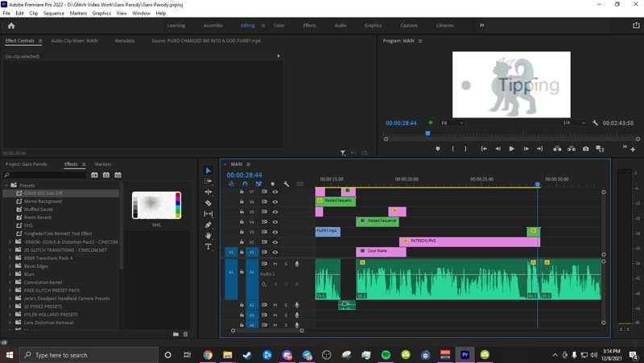Export frame with the camera icon
This screenshot has width=644, height=363.
[x=586, y=149]
